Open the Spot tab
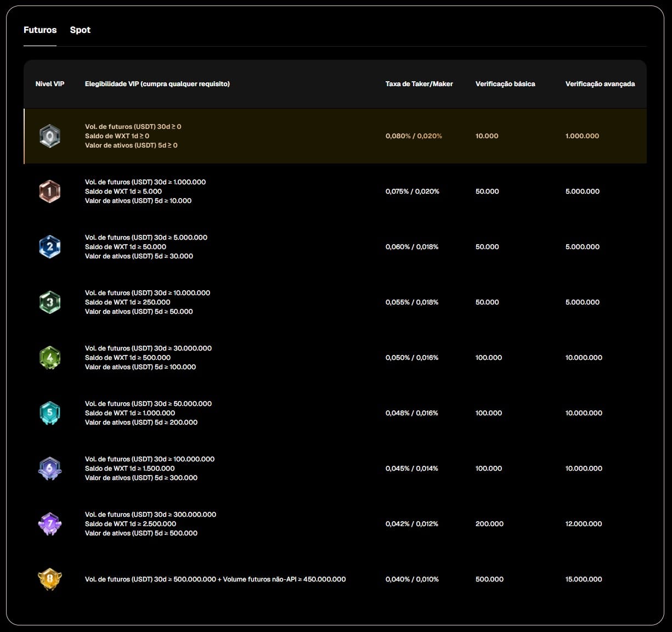Image resolution: width=672 pixels, height=632 pixels. pyautogui.click(x=80, y=30)
